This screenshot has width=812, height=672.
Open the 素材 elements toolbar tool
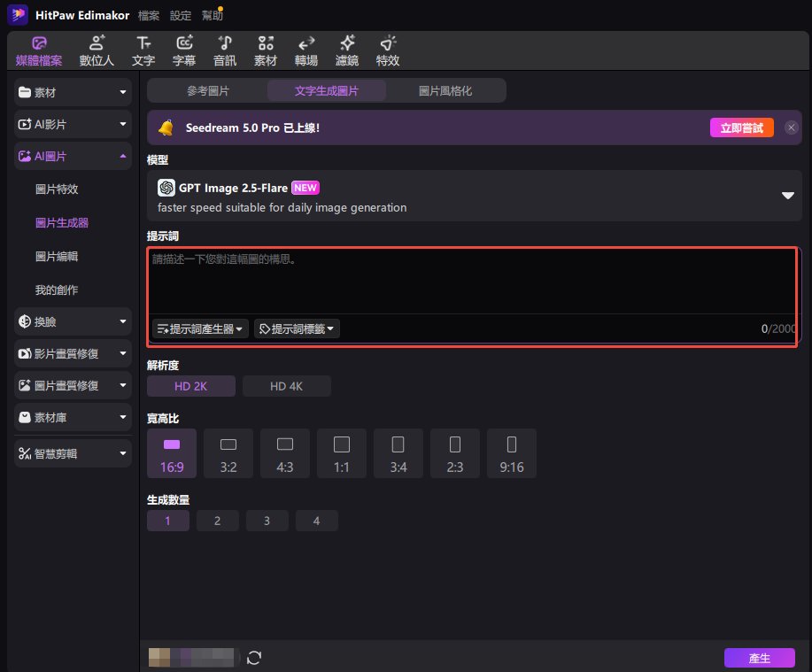(x=266, y=51)
